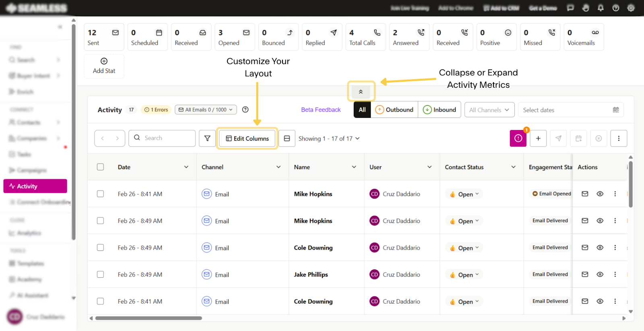
Task: Open calendar icon in Select dates field
Action: pos(616,110)
